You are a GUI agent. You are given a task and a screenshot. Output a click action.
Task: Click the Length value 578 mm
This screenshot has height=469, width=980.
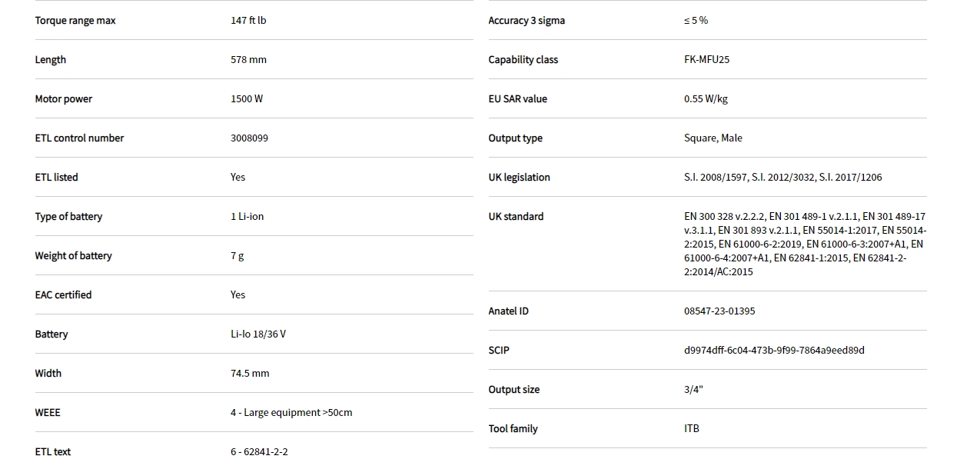[248, 60]
